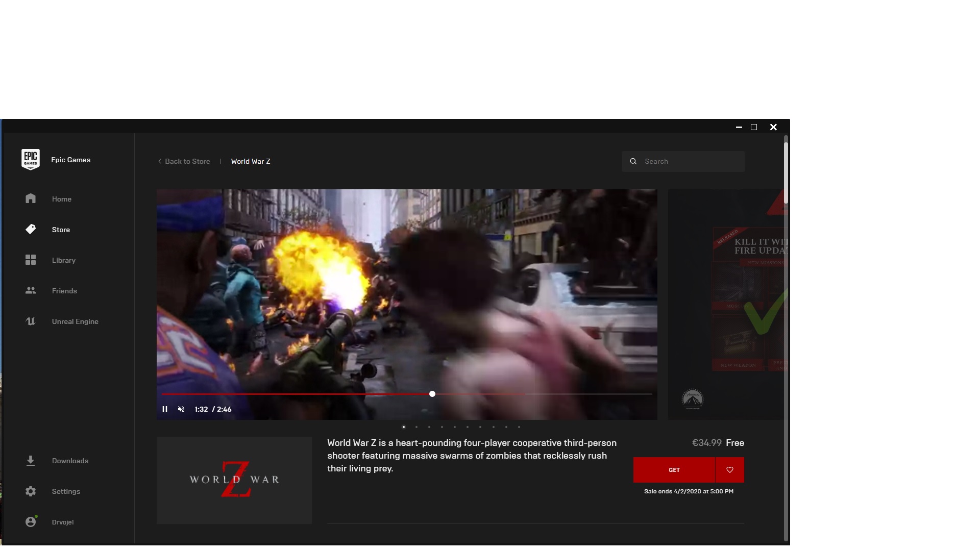Select the Store menu label

[x=61, y=230]
